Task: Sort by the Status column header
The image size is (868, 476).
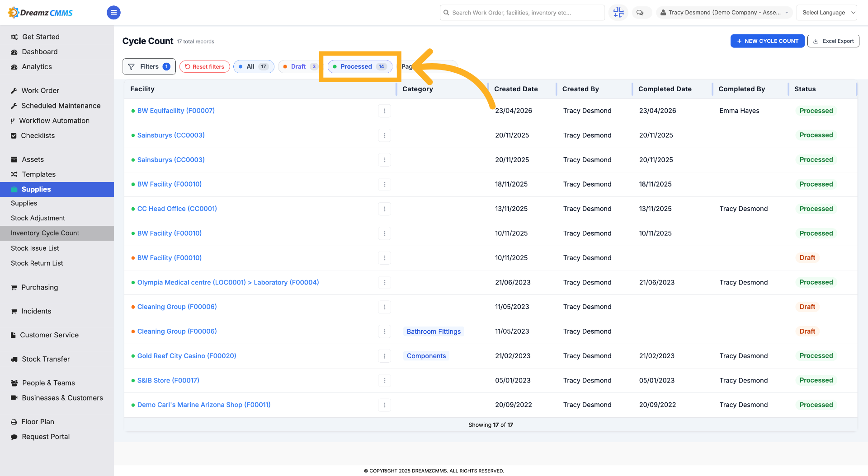Action: (805, 89)
